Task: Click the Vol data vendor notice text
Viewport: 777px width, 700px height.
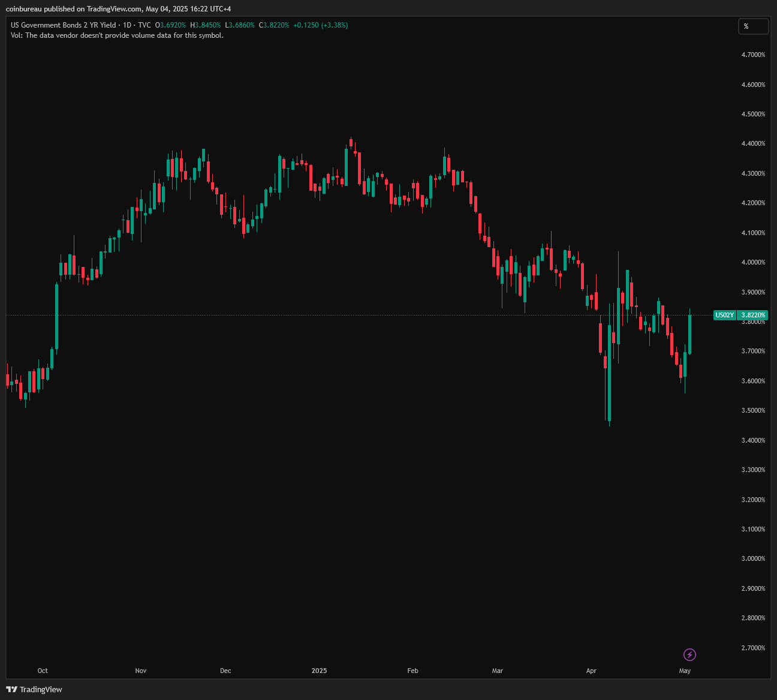Action: (x=117, y=35)
